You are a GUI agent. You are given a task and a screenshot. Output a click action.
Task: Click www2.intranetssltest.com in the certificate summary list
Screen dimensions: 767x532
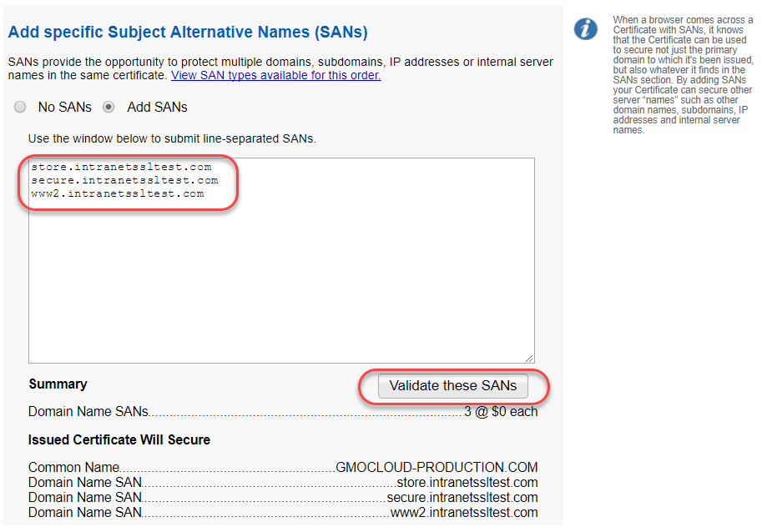click(x=464, y=513)
